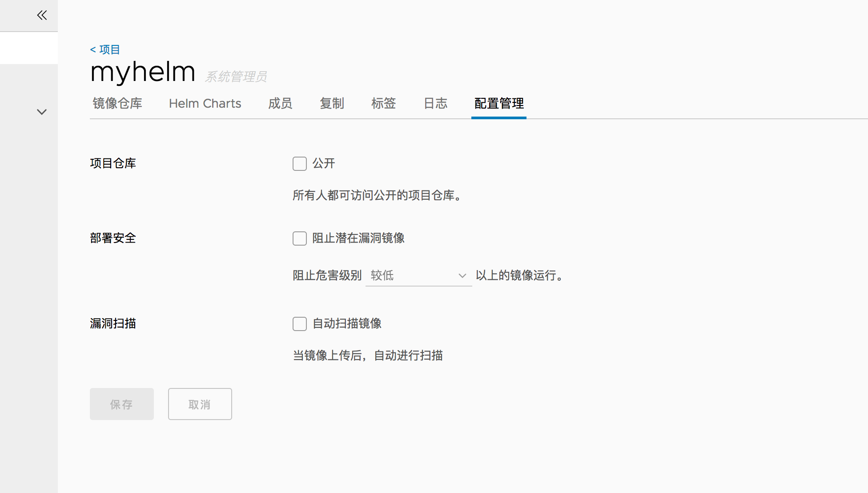This screenshot has width=868, height=493.
Task: Save configuration changes with 保存
Action: point(121,404)
